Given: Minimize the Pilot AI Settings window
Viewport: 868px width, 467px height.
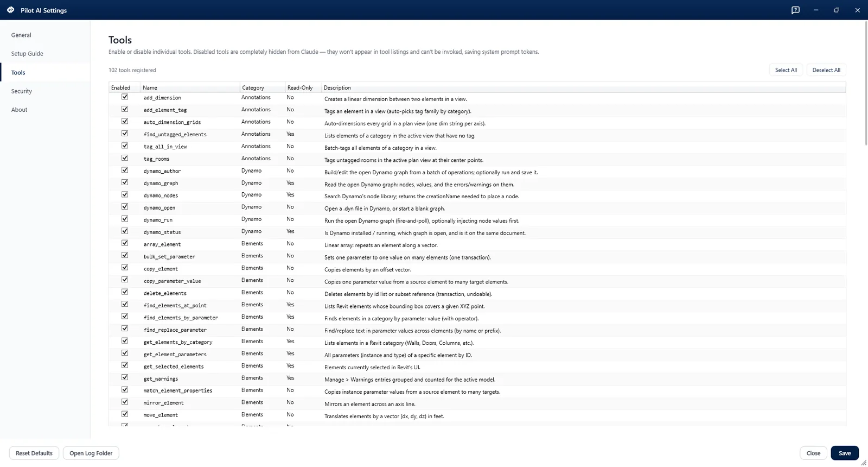Looking at the screenshot, I should coord(816,10).
